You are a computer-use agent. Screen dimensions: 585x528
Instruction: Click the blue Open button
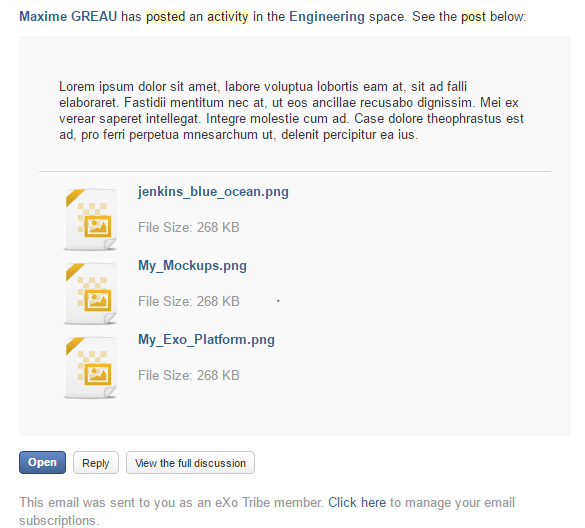pyautogui.click(x=43, y=463)
